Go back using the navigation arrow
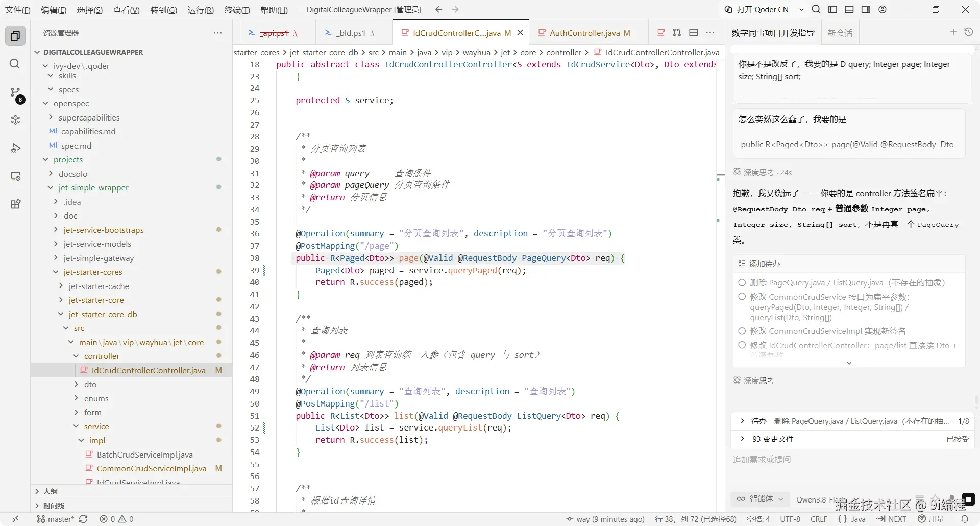 [x=438, y=9]
